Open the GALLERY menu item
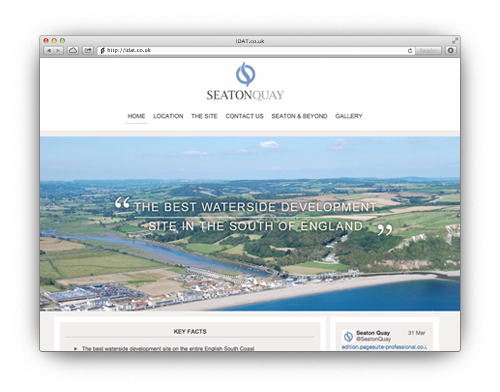This screenshot has height=392, width=500. pos(349,116)
